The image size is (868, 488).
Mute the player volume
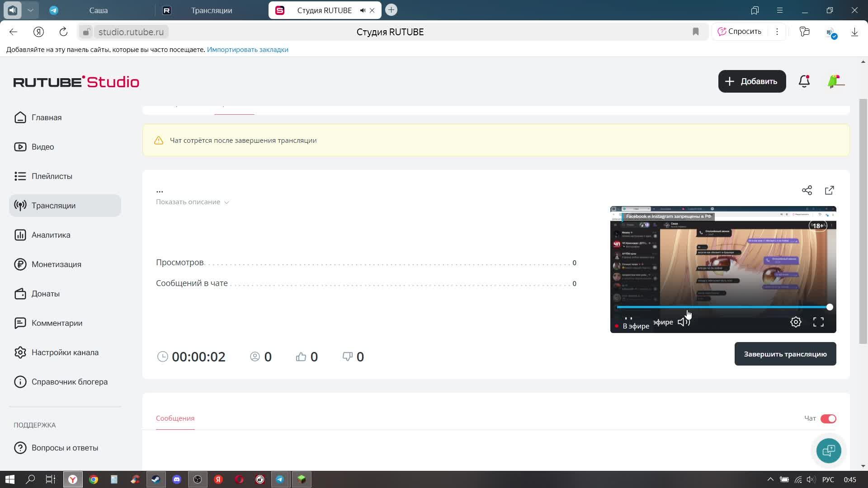pos(684,322)
